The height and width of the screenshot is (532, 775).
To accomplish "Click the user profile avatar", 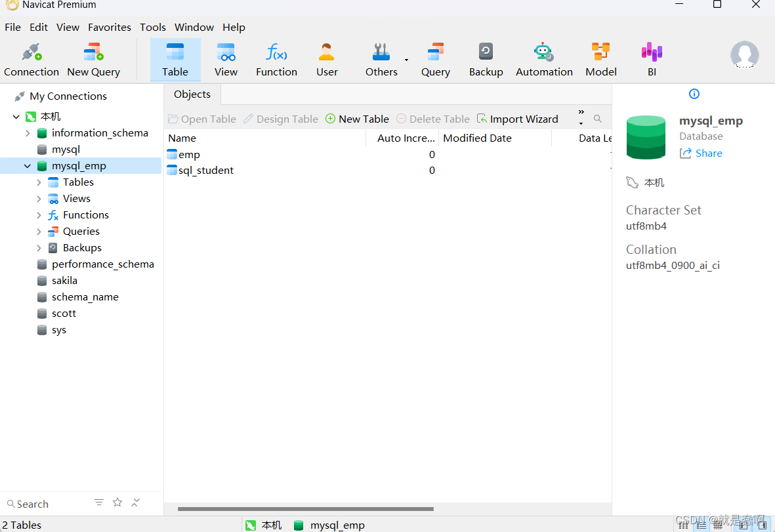I will click(x=744, y=55).
